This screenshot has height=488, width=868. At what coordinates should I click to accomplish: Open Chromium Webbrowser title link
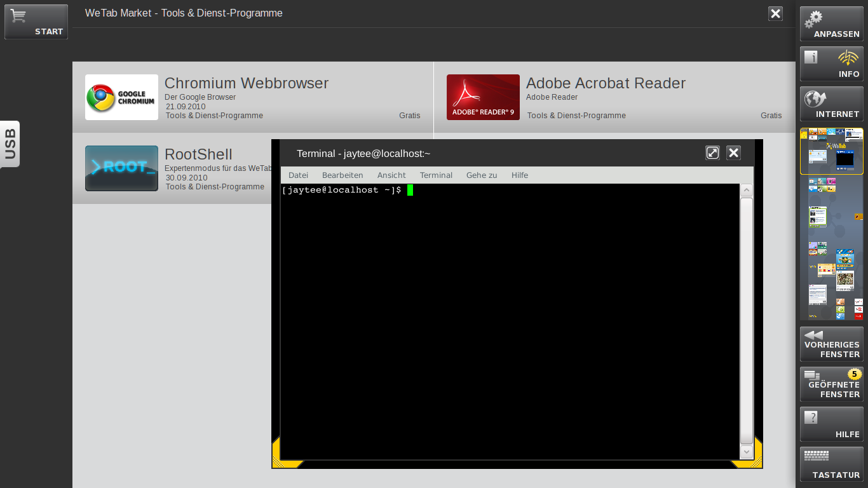pos(247,83)
